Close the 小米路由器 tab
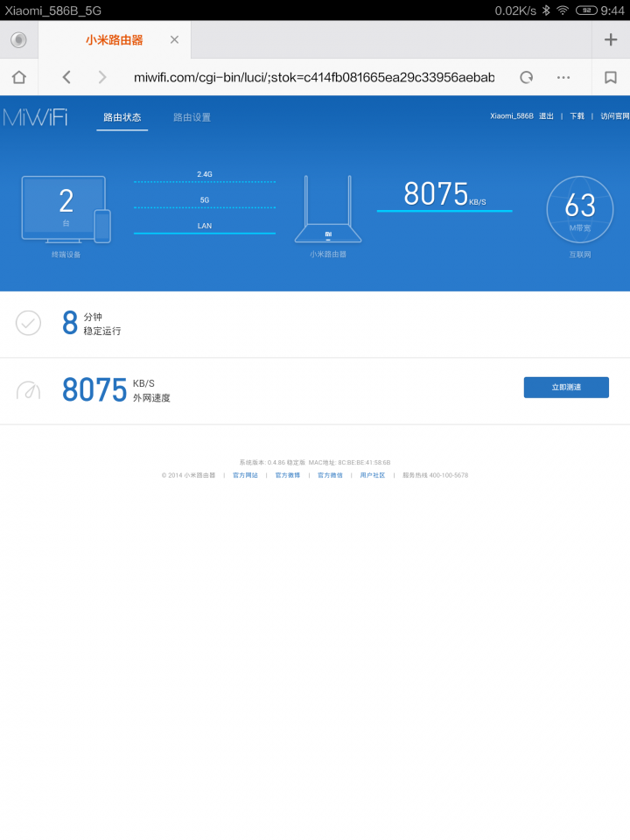Viewport: 630px width, 840px height. tap(174, 39)
